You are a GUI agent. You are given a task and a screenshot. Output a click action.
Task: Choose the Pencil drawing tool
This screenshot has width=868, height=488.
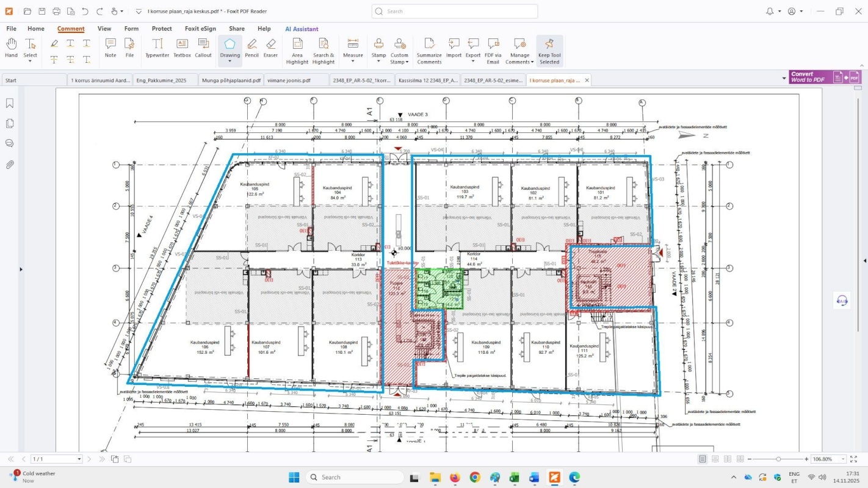(x=251, y=48)
